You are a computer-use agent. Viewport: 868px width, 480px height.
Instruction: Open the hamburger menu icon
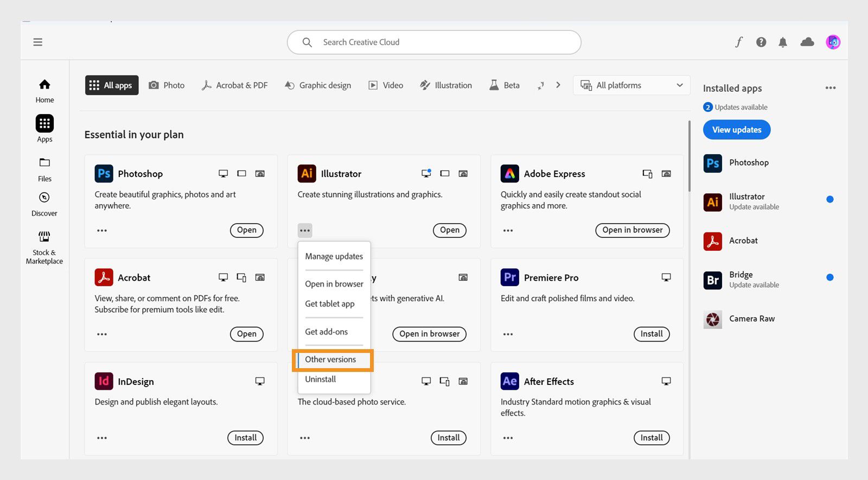(37, 42)
